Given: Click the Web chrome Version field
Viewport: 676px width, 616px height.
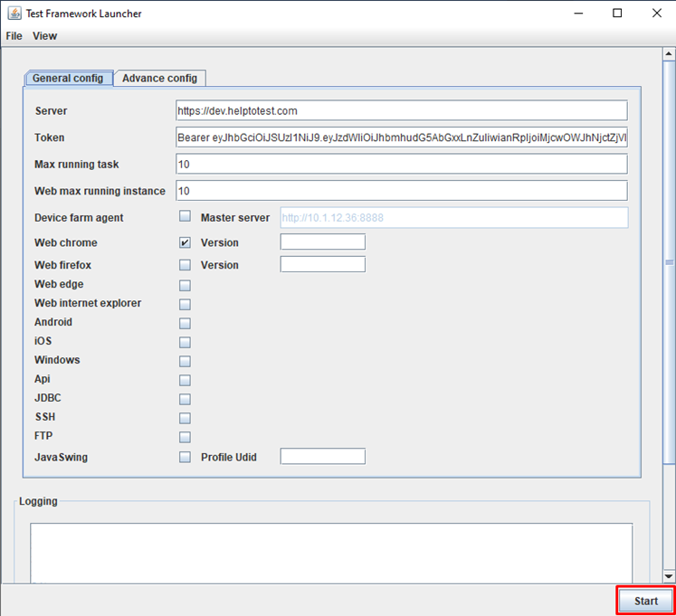Looking at the screenshot, I should pyautogui.click(x=322, y=242).
